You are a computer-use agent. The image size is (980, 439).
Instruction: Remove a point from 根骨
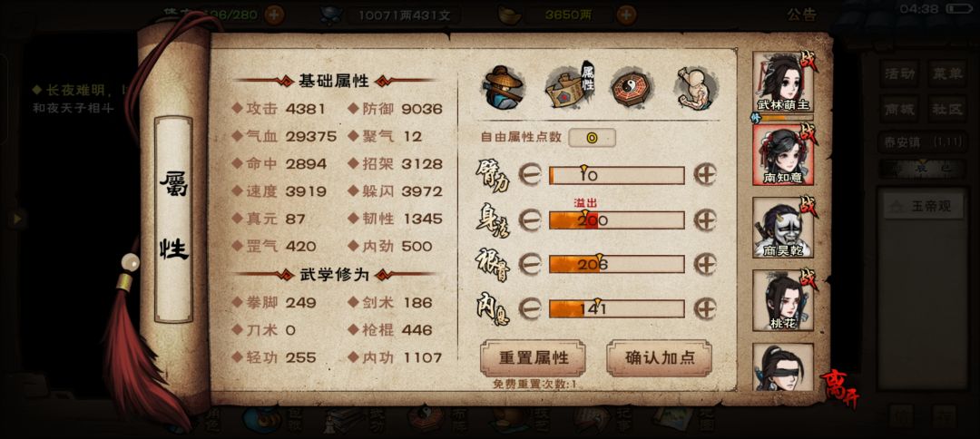pos(530,264)
